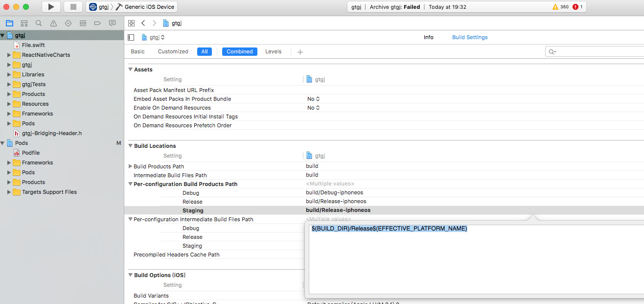Collapse the Assets section
The image size is (644, 304).
[131, 70]
